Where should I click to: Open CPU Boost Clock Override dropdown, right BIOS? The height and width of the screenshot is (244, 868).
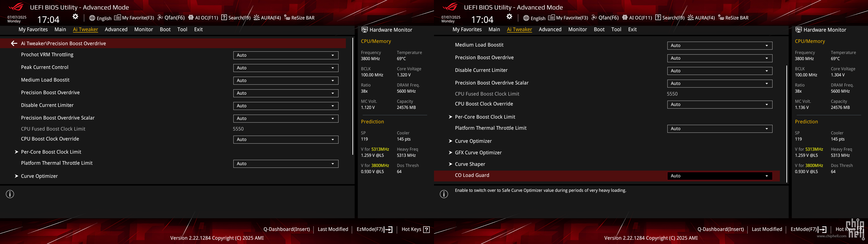tap(720, 104)
